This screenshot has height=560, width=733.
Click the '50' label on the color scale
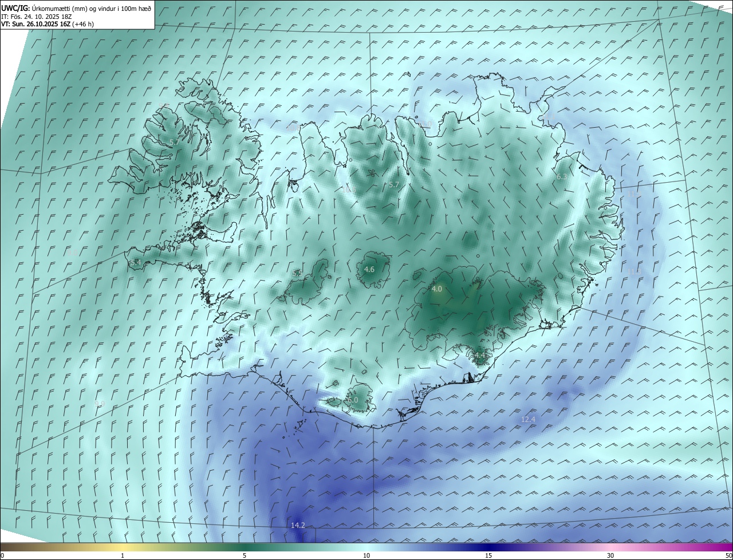click(728, 555)
